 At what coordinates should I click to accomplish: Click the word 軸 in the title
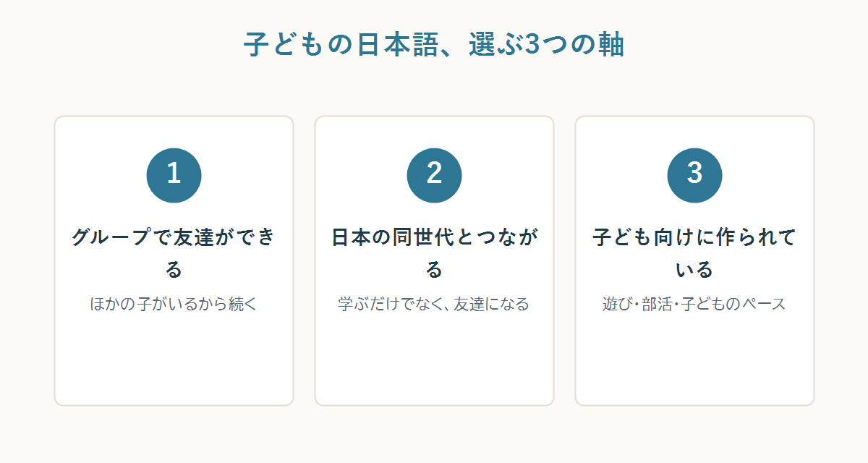click(610, 45)
